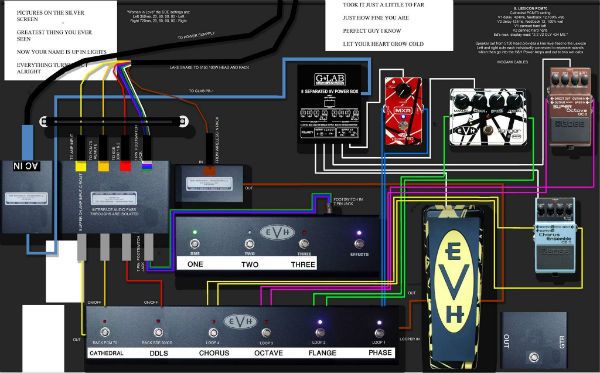
Task: Click the red MXR phase pedal
Action: pos(403,111)
